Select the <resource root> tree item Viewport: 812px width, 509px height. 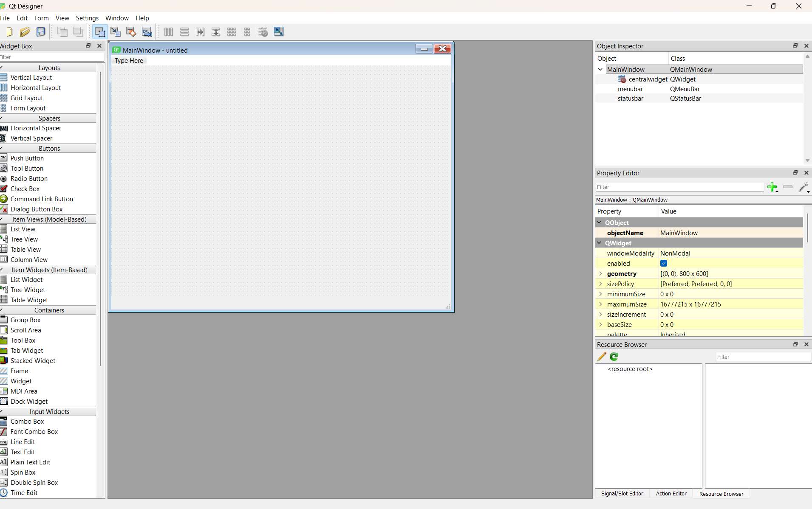point(630,369)
